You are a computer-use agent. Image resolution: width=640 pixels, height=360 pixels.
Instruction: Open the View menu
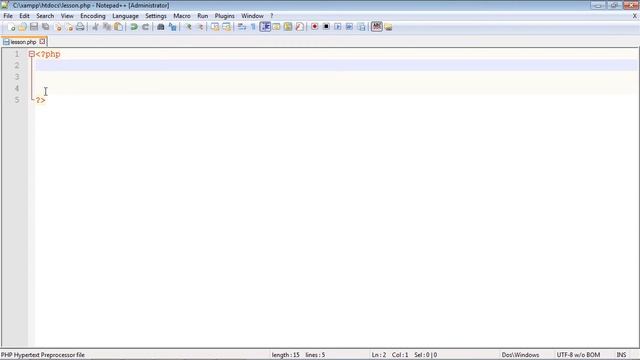point(67,16)
